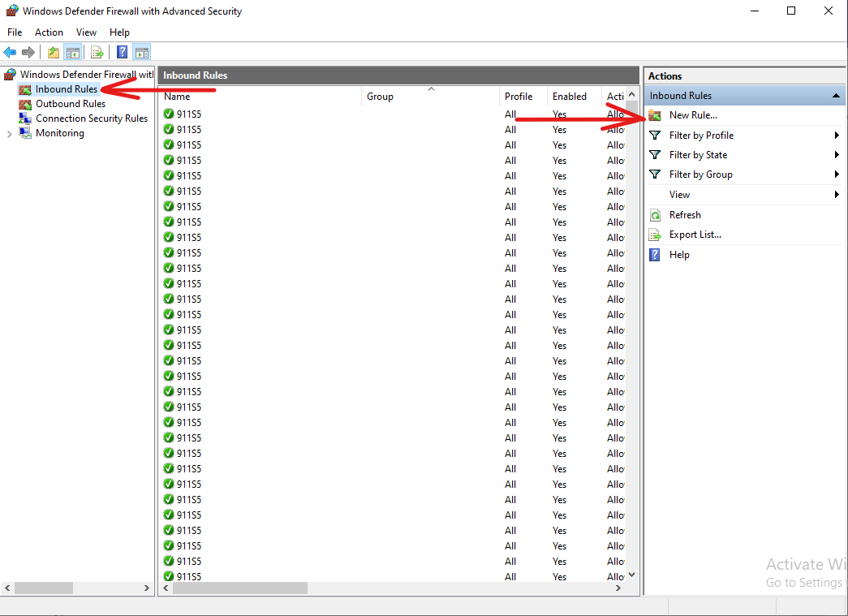Viewport: 848px width, 616px height.
Task: Select the Windows Defender Firewall root node
Action: click(x=87, y=74)
